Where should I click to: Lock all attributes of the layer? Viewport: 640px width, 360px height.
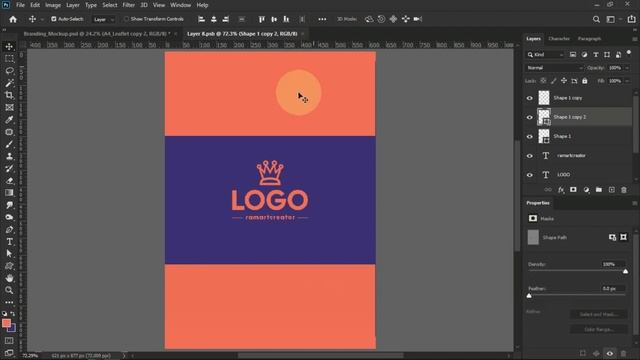click(584, 81)
